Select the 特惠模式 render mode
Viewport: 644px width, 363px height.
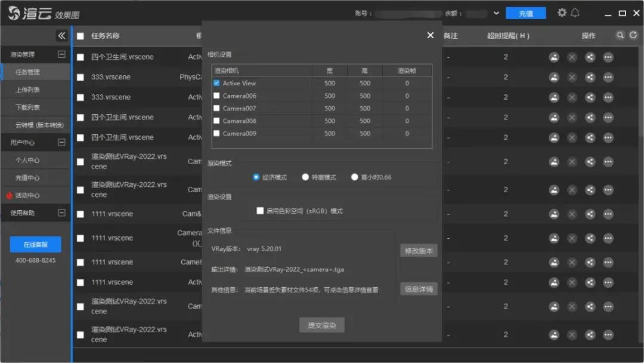click(x=305, y=177)
